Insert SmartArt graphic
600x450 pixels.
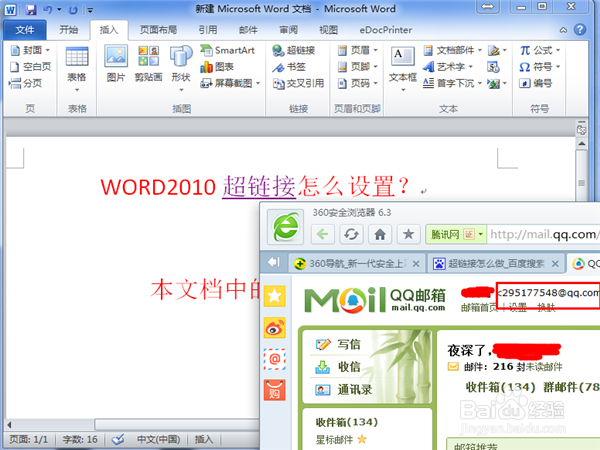[227, 50]
